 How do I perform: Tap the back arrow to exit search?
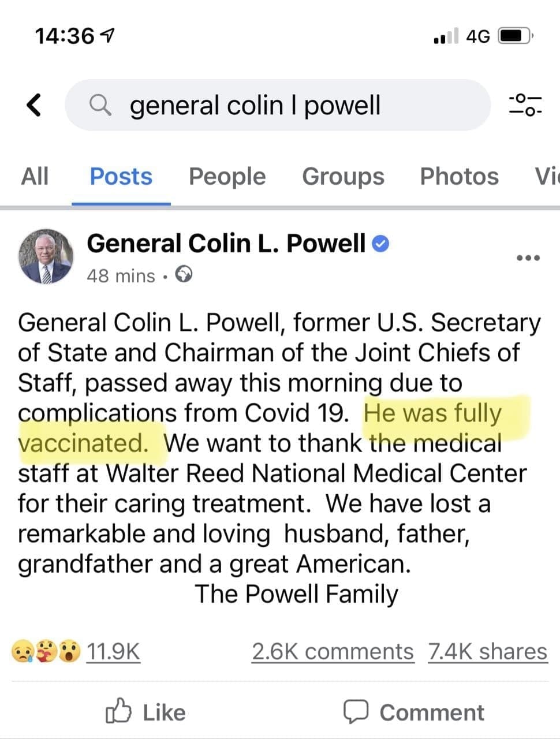click(x=33, y=104)
